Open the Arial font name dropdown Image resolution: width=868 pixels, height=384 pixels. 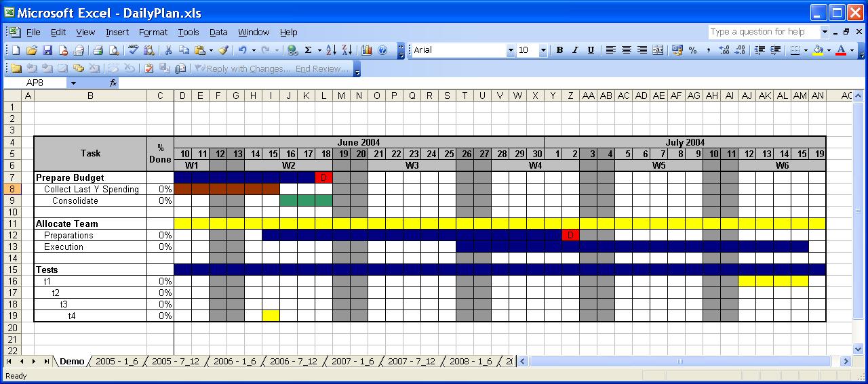point(511,50)
